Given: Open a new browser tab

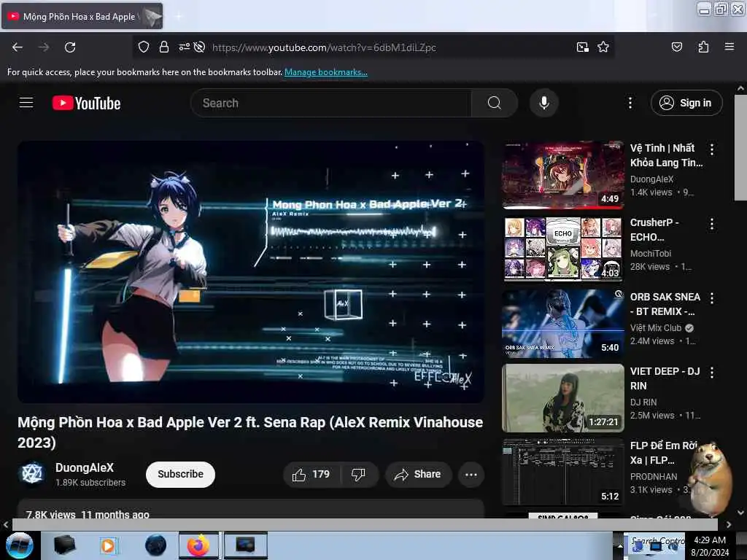Looking at the screenshot, I should [178, 16].
